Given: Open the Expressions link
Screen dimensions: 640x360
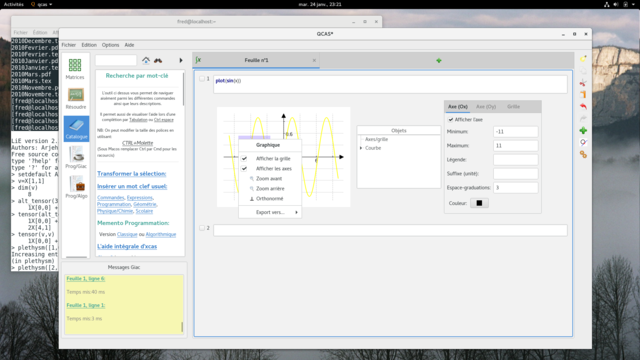Looking at the screenshot, I should (140, 198).
